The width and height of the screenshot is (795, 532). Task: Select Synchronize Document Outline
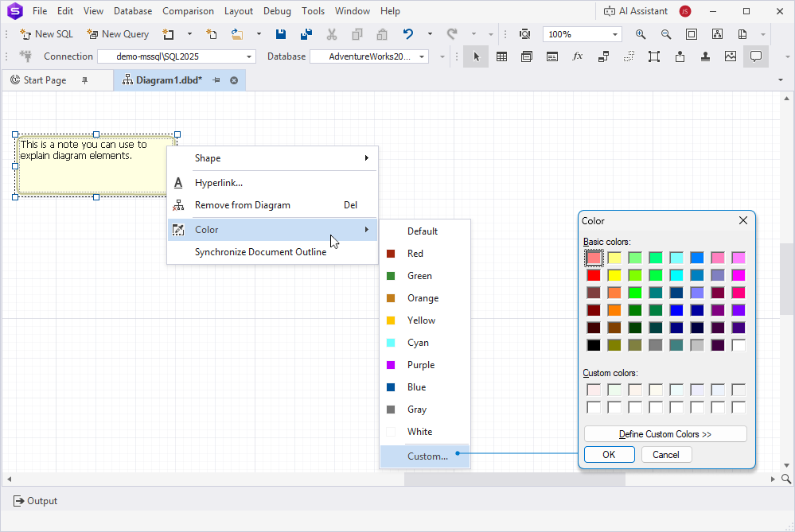(x=273, y=252)
